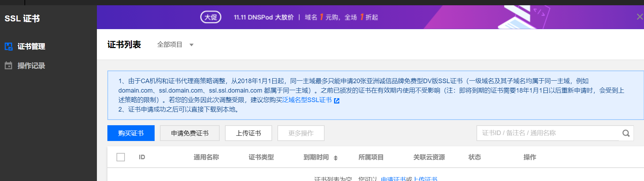This screenshot has width=644, height=181.
Task: Open the 更多操作 menu
Action: pyautogui.click(x=301, y=133)
